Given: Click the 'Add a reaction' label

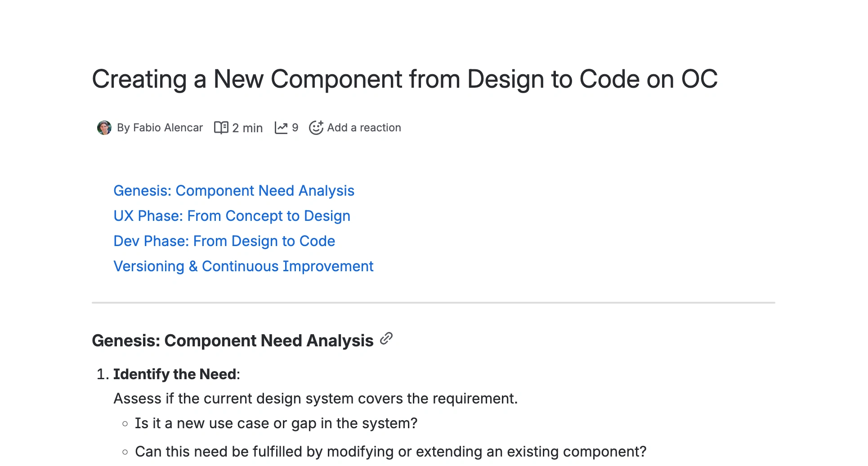Looking at the screenshot, I should 364,128.
